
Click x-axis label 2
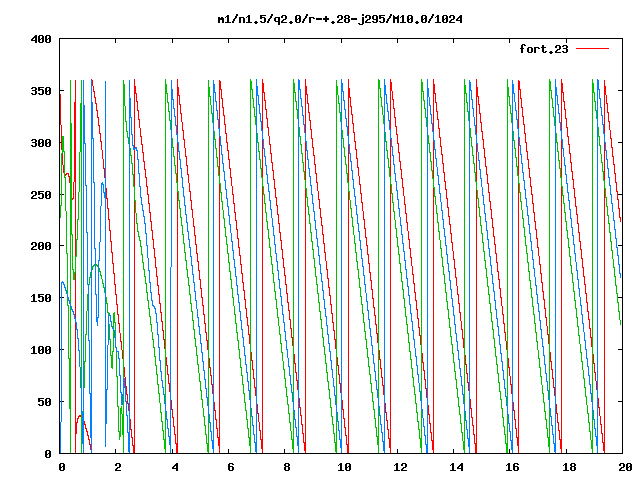coord(118,467)
